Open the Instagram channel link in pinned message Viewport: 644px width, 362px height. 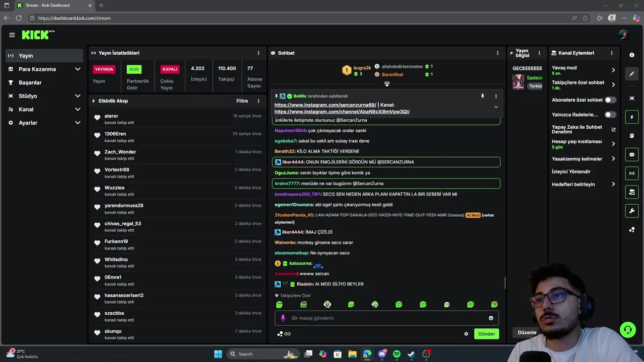(342, 112)
